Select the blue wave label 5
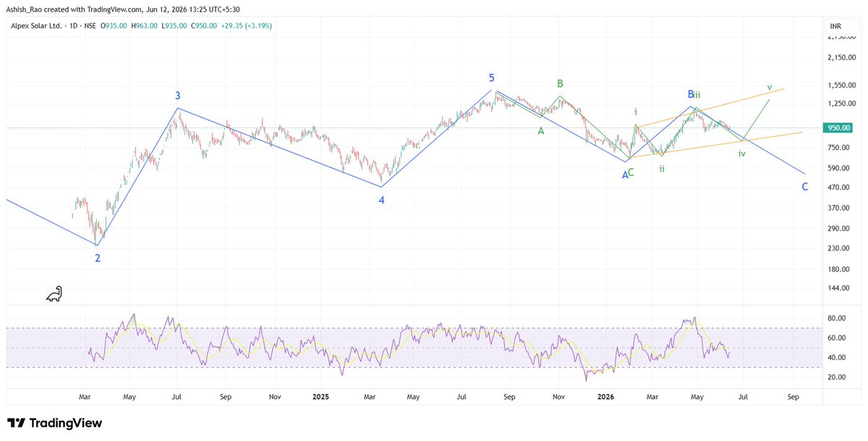Screen dimensions: 868x441 pyautogui.click(x=491, y=77)
